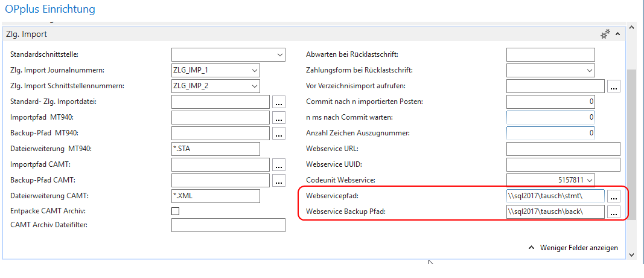Viewport: 644px width, 278px height.
Task: Click Standard- Zlg. Importdatei input field
Action: pyautogui.click(x=220, y=102)
